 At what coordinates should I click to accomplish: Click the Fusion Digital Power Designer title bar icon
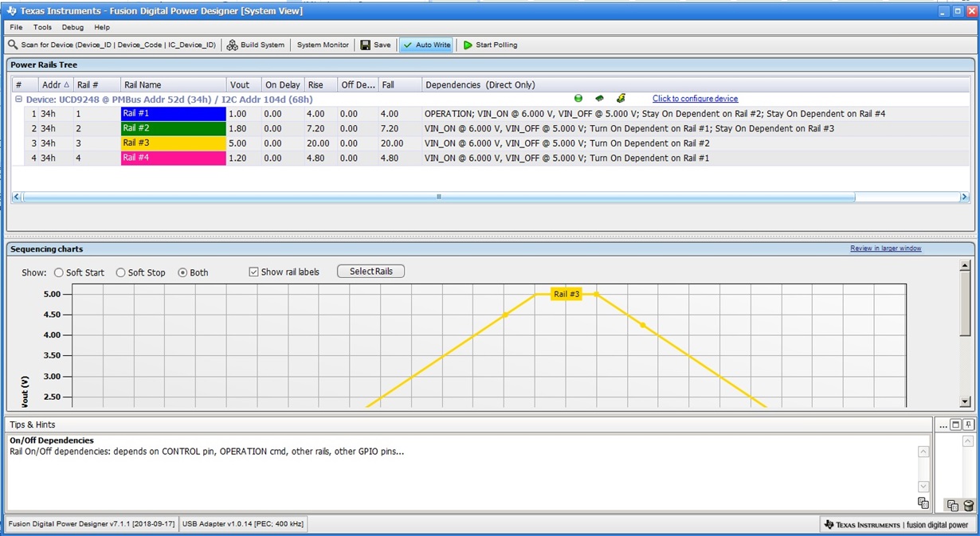[x=10, y=11]
